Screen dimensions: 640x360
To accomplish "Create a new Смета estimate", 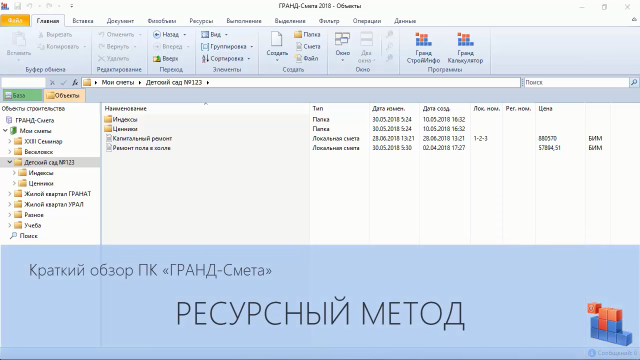I will [308, 47].
